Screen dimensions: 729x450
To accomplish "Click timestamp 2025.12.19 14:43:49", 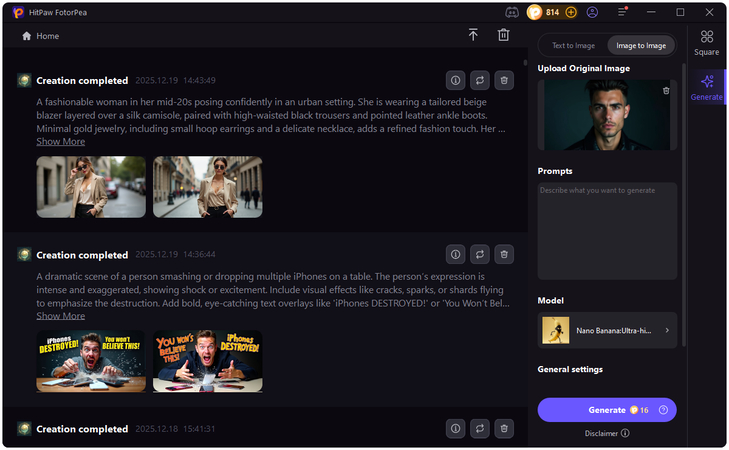I will 175,80.
